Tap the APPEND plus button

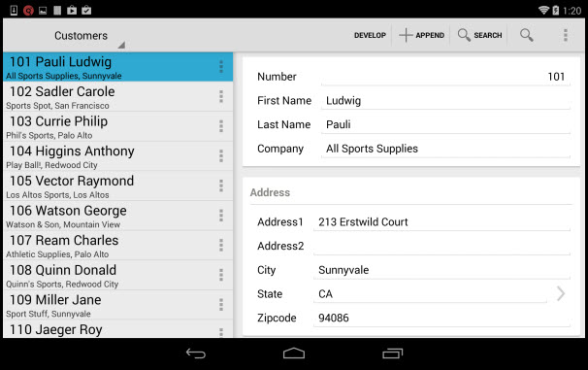point(421,35)
